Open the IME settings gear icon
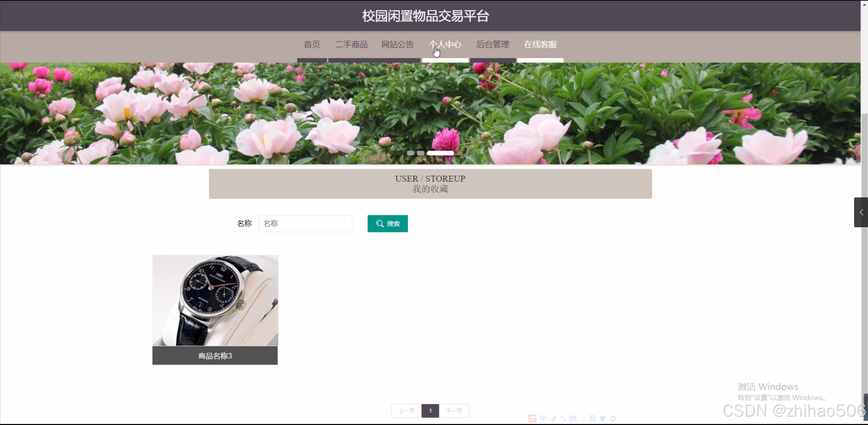The width and height of the screenshot is (868, 425). coord(613,418)
